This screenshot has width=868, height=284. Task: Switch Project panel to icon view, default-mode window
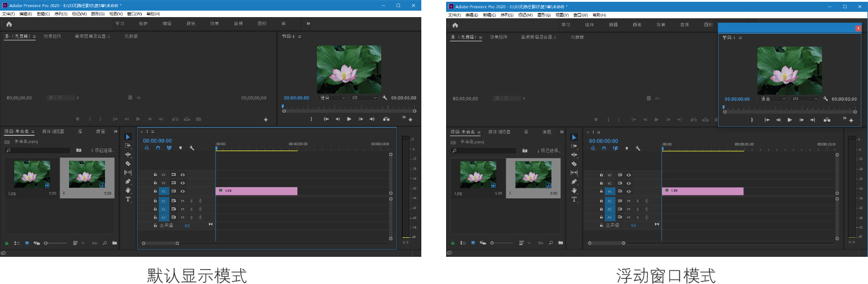tap(27, 243)
